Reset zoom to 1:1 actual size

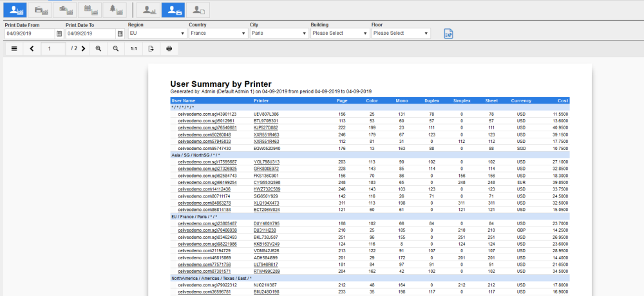tap(133, 49)
